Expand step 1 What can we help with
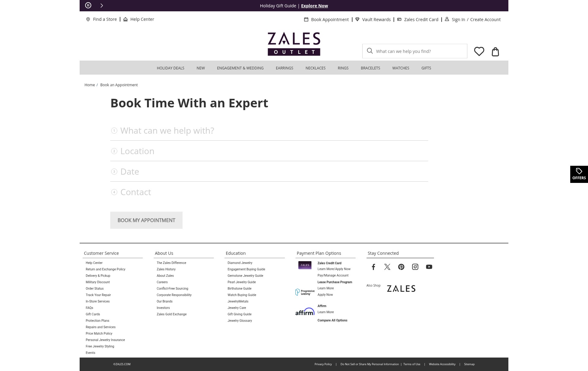Screen dimensions: 588x371 pos(269,131)
